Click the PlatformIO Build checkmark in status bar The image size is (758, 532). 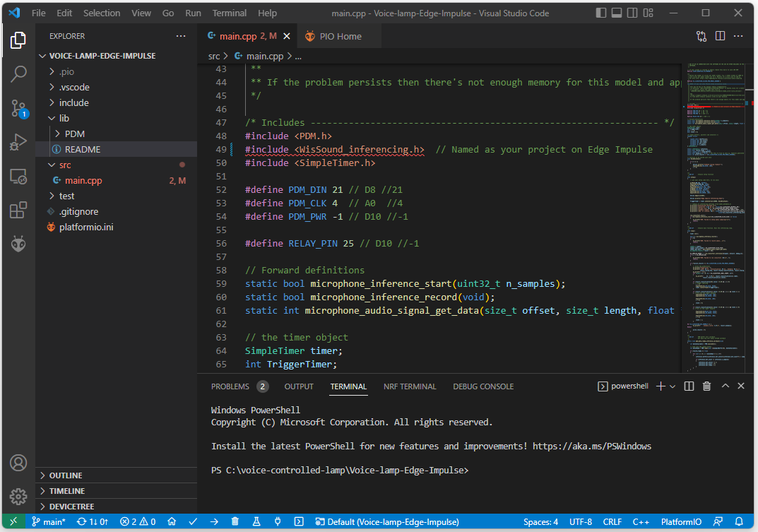(193, 522)
